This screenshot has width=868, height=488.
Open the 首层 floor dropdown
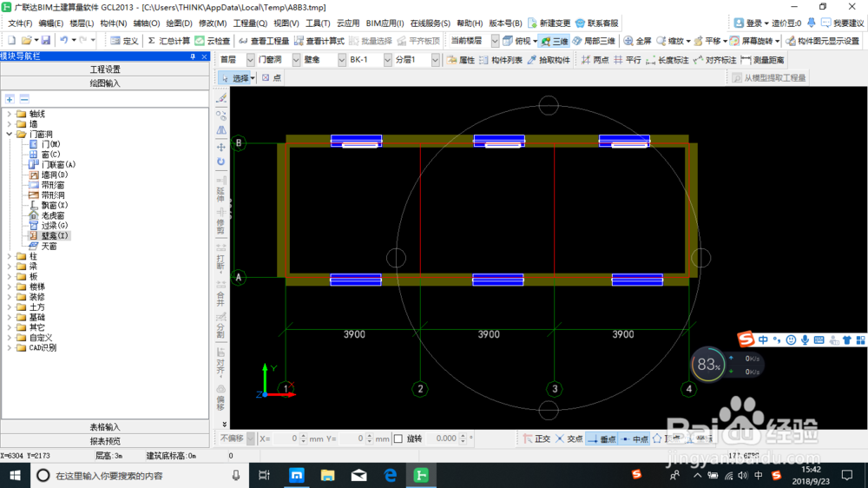coord(250,60)
